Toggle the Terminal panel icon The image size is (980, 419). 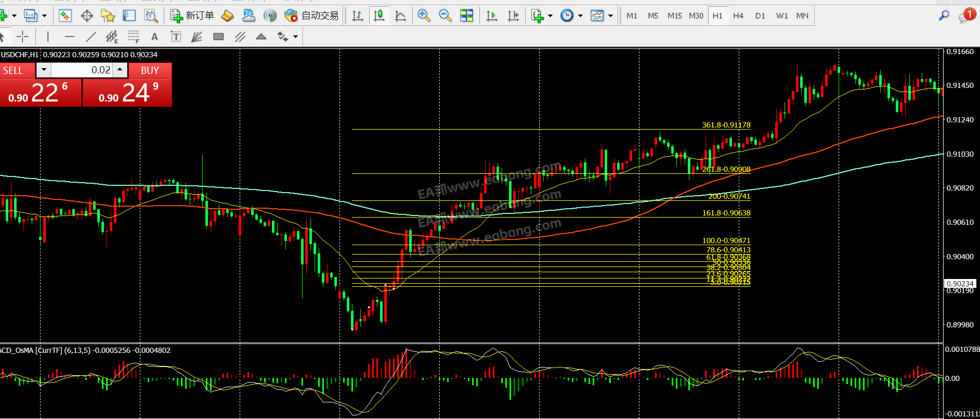point(129,16)
